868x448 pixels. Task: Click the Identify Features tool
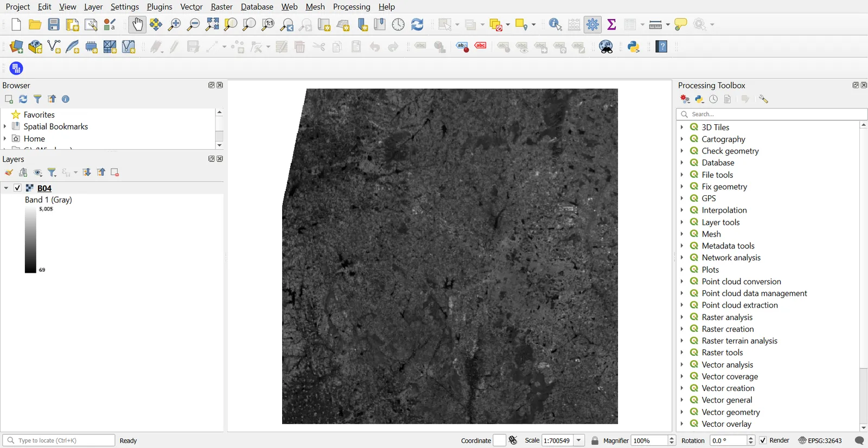(555, 24)
